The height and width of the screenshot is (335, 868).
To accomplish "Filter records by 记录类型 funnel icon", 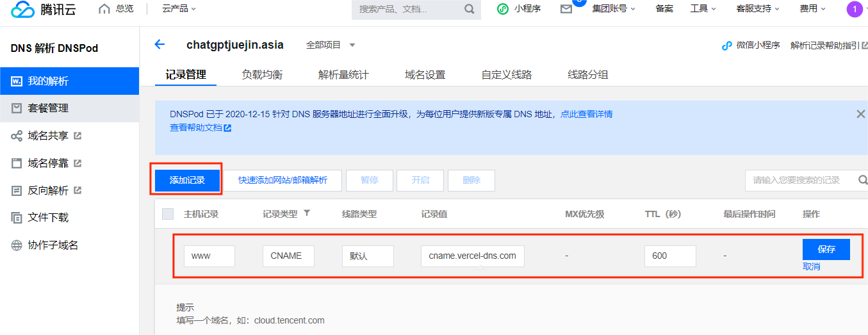I will pos(307,213).
